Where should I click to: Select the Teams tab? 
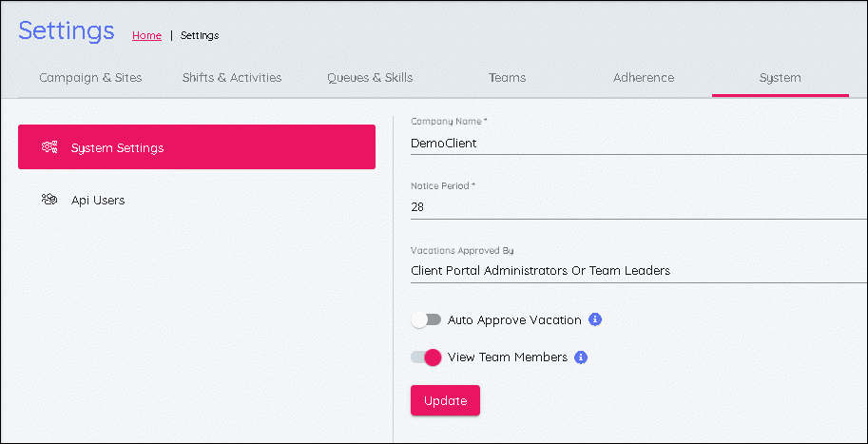507,78
